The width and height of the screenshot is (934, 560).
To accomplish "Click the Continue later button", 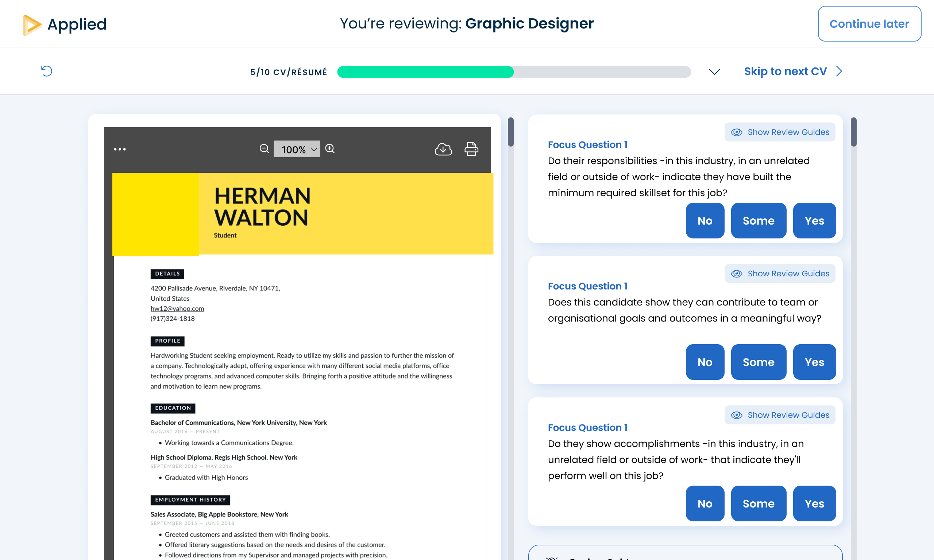I will pos(869,24).
